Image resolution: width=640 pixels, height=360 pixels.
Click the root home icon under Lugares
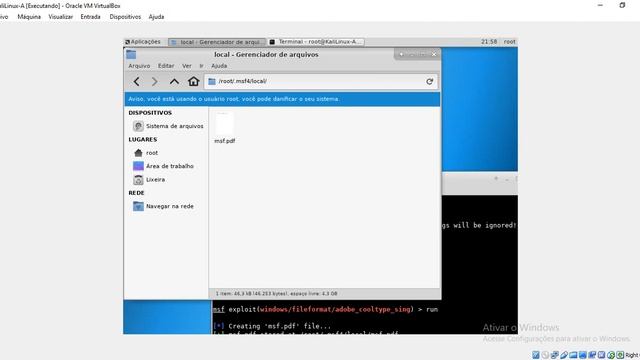[138, 153]
